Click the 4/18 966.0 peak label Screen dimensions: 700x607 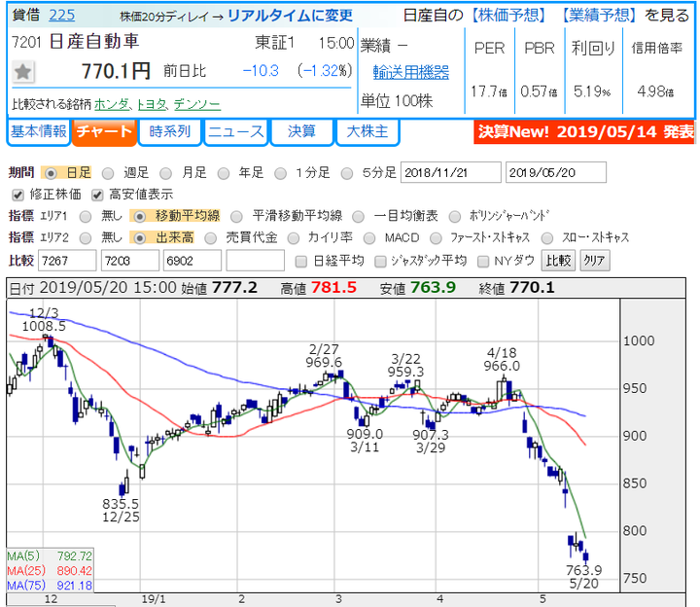(502, 360)
